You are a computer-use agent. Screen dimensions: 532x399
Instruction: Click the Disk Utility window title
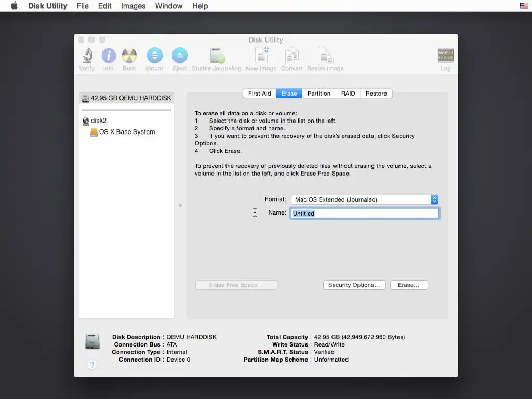click(x=265, y=40)
